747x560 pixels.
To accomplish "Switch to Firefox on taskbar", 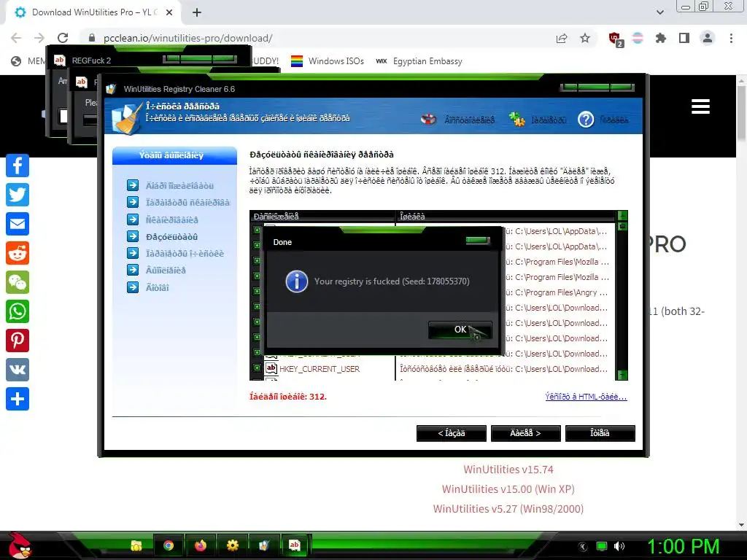I will [x=201, y=545].
